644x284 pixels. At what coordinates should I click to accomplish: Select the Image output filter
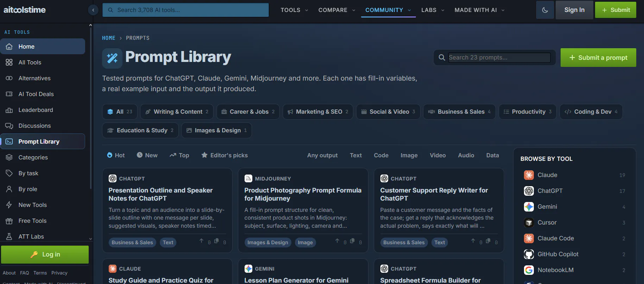(x=409, y=155)
